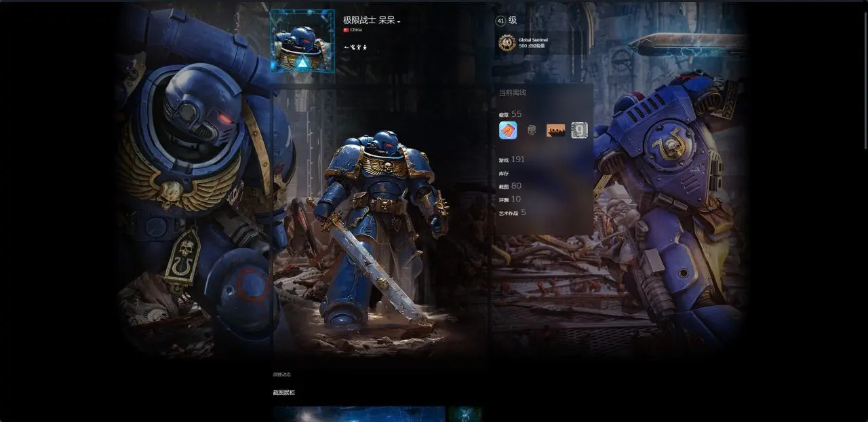Click the 截图展柜 showcase heading
The height and width of the screenshot is (422, 868).
pos(283,392)
